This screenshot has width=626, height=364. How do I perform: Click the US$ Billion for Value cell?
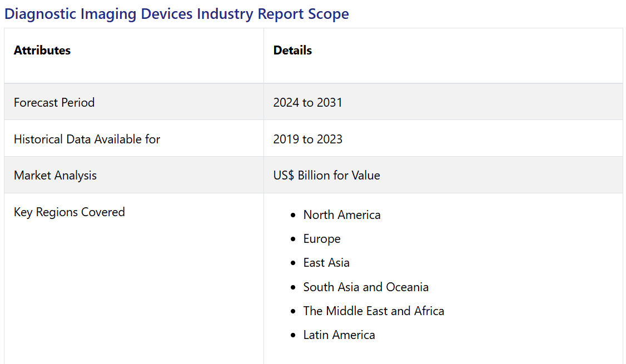pos(326,176)
